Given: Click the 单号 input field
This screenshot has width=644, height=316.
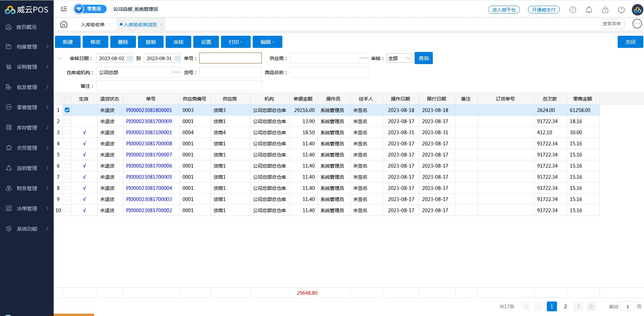Looking at the screenshot, I should [230, 58].
